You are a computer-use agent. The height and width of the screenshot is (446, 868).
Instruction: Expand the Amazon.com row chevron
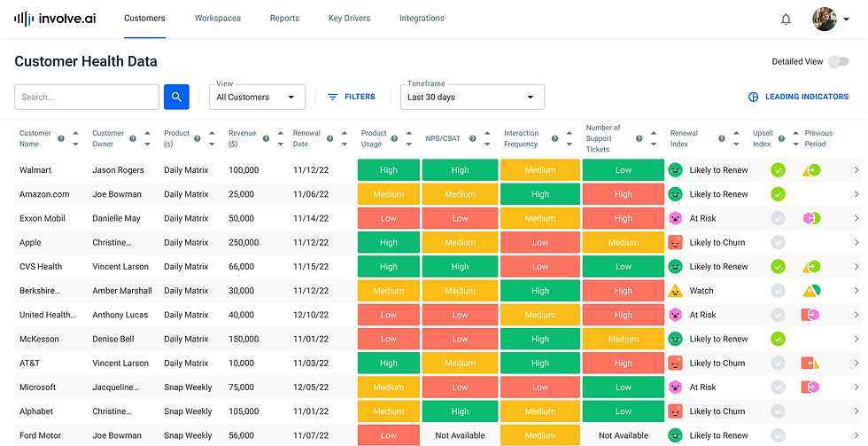pos(856,194)
